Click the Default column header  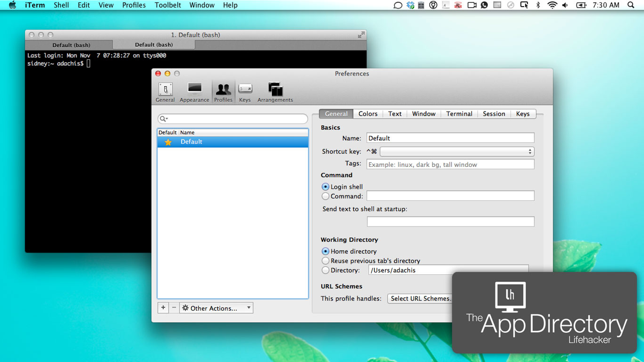click(167, 132)
